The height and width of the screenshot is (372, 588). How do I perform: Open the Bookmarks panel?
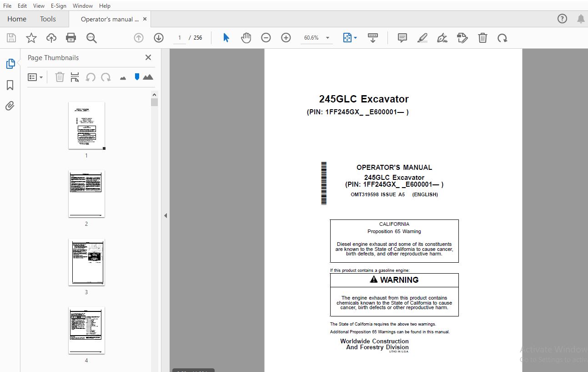pos(10,85)
